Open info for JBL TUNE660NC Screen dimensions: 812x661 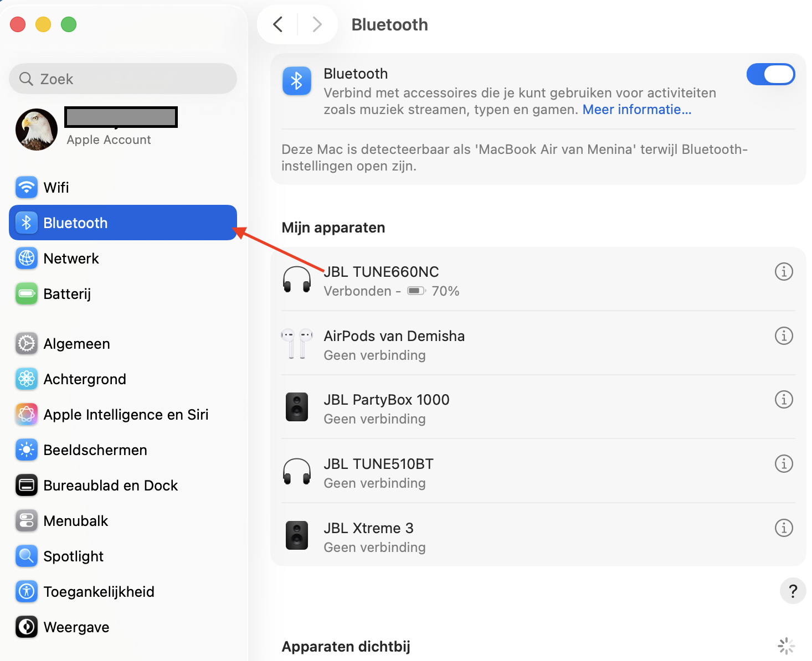pyautogui.click(x=784, y=272)
